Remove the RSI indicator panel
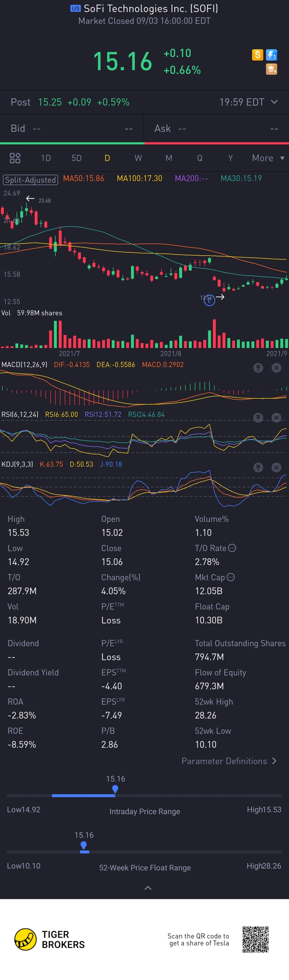The image size is (289, 980). coord(276,418)
